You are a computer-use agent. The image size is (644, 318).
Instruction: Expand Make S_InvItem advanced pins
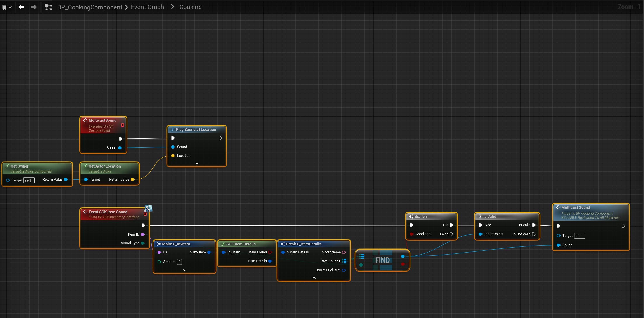point(184,270)
